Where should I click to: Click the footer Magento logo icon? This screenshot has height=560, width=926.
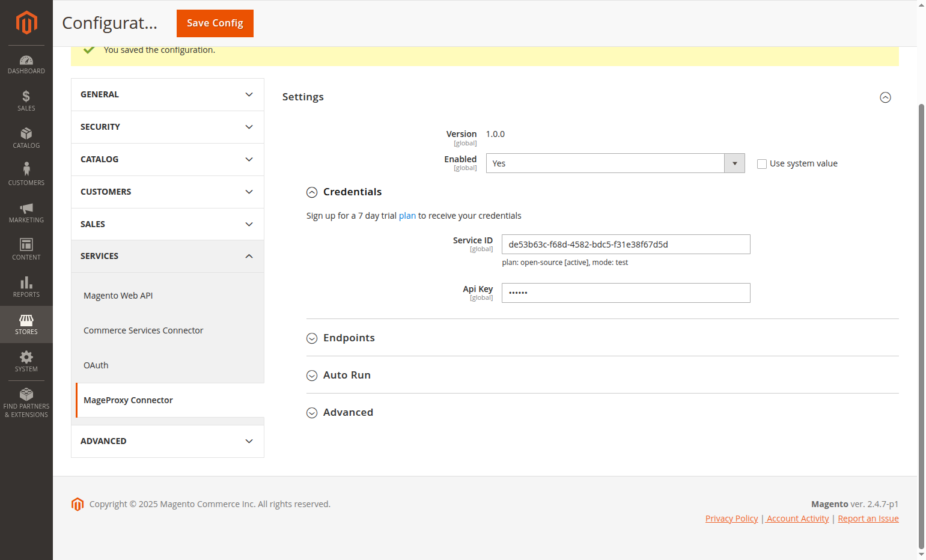tap(78, 504)
